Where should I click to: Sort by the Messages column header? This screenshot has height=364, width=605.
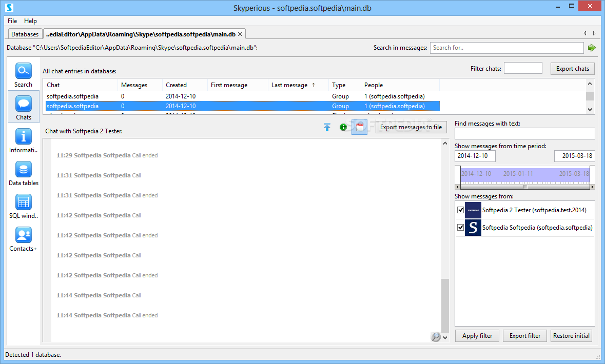[x=140, y=85]
